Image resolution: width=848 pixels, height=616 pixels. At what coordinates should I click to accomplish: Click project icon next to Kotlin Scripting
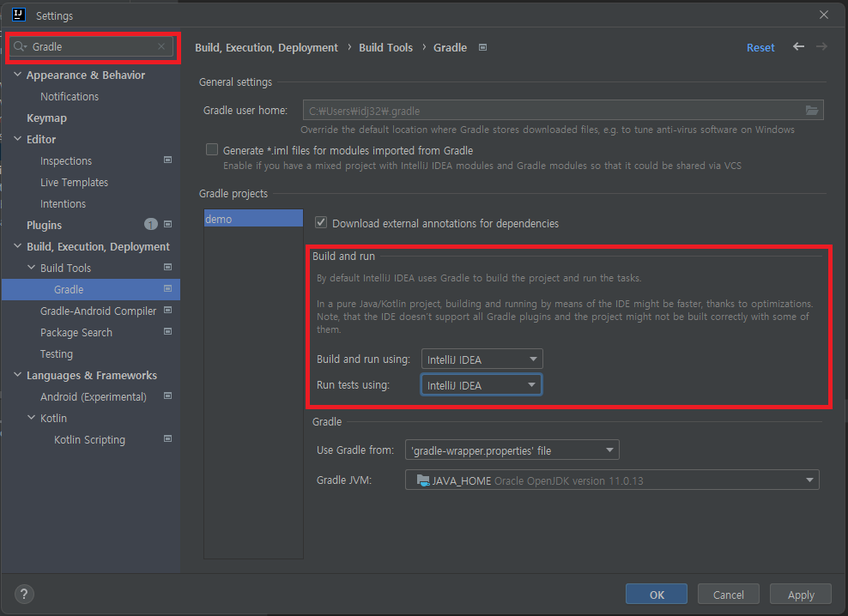[x=167, y=438]
